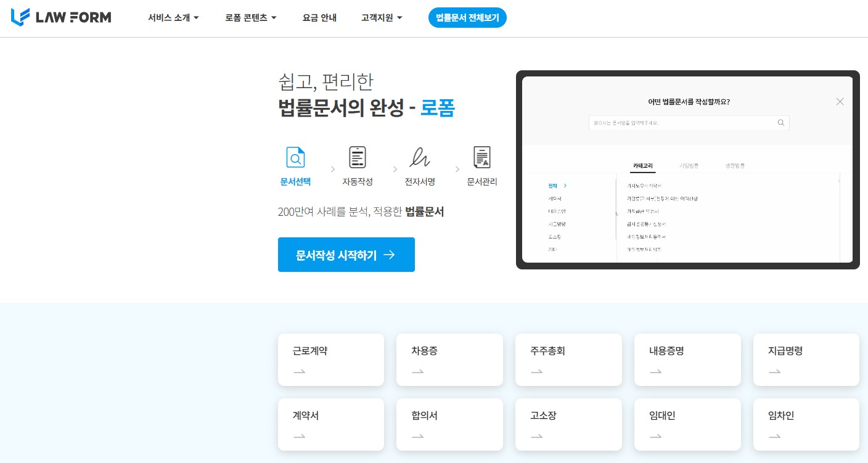The height and width of the screenshot is (463, 868).
Task: Expand the 고객지원 dropdown menu
Action: 382,18
